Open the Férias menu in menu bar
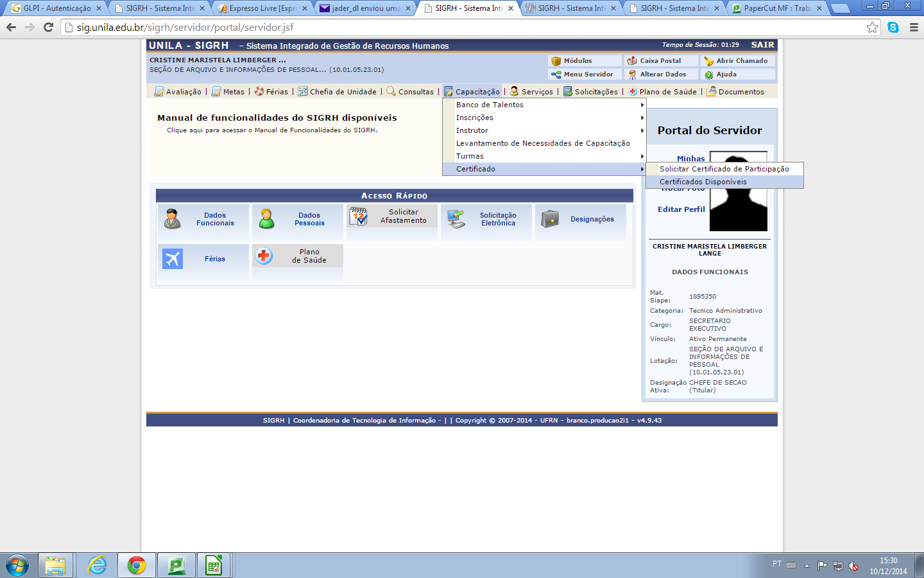Image resolution: width=924 pixels, height=578 pixels. [x=271, y=92]
